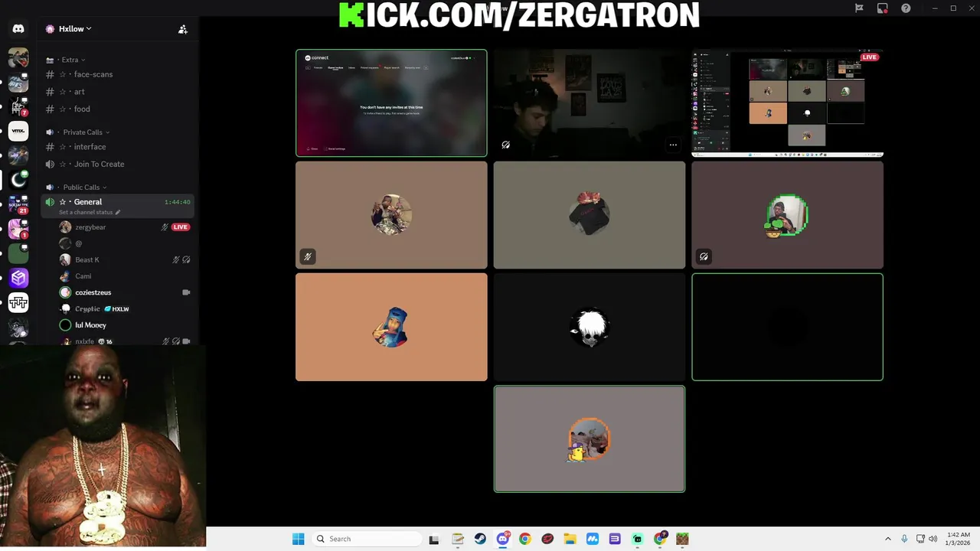This screenshot has width=980, height=551.
Task: Open the white TTT server icon
Action: pos(18,303)
